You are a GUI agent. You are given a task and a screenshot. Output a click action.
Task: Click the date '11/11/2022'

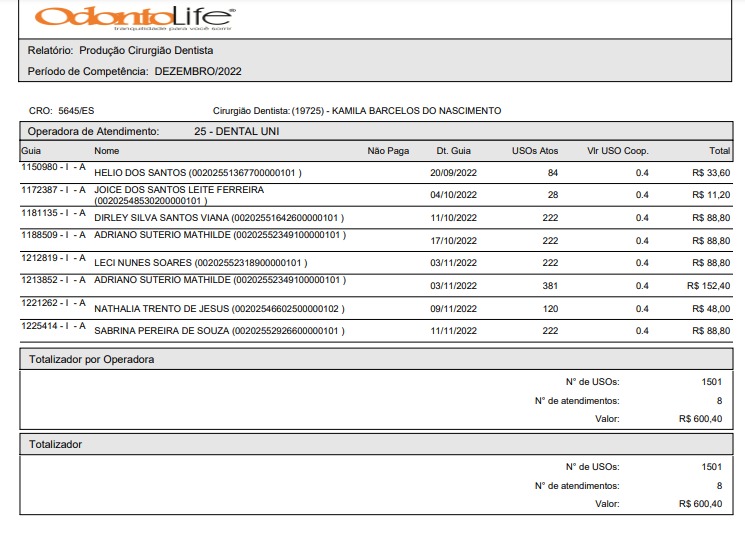(453, 331)
